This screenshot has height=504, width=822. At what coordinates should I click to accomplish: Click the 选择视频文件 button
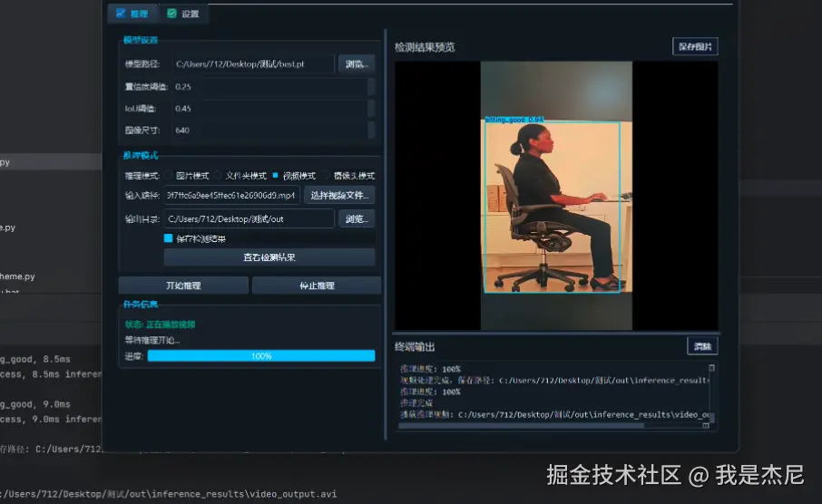[339, 195]
